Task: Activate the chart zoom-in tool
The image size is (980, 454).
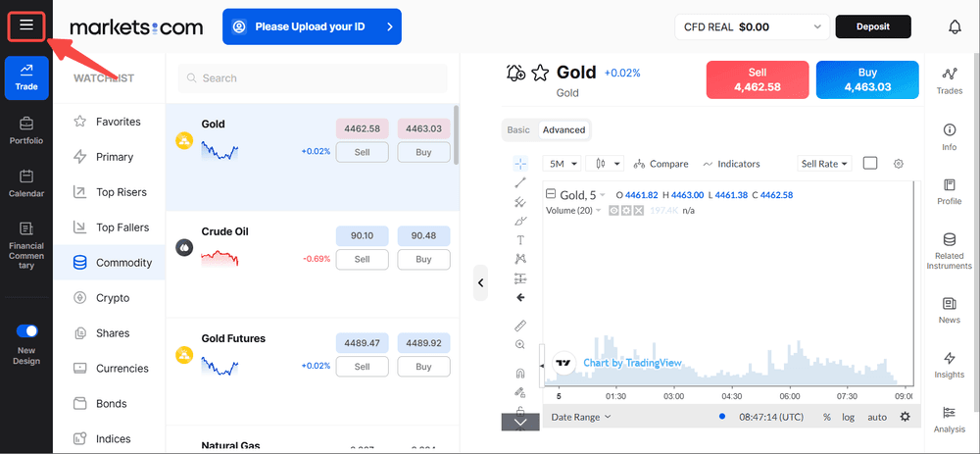Action: [x=520, y=344]
